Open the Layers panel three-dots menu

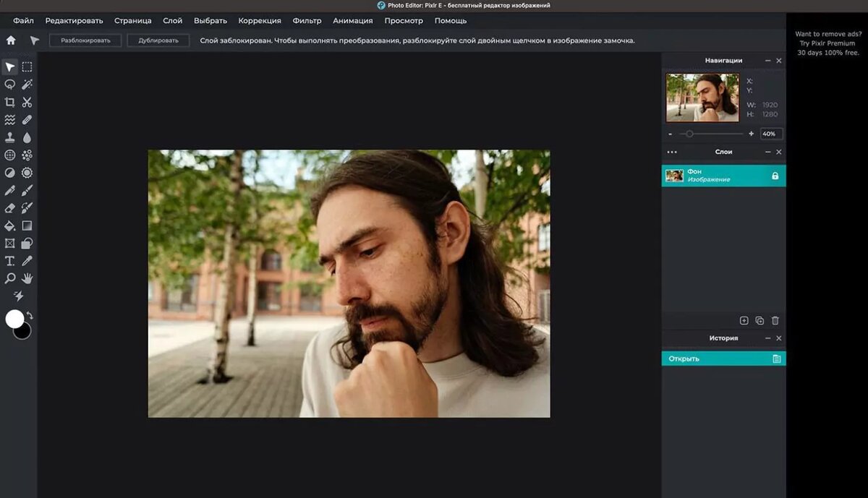(x=672, y=152)
